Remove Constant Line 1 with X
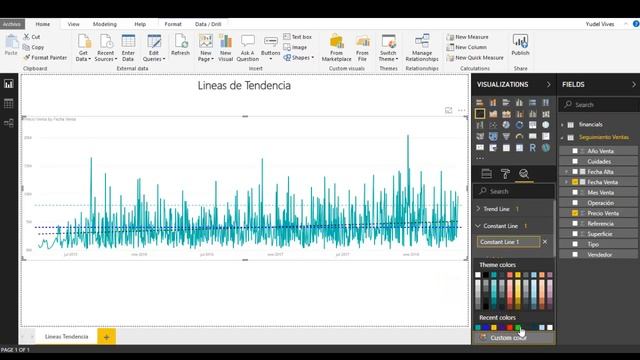The height and width of the screenshot is (360, 640). pos(544,242)
